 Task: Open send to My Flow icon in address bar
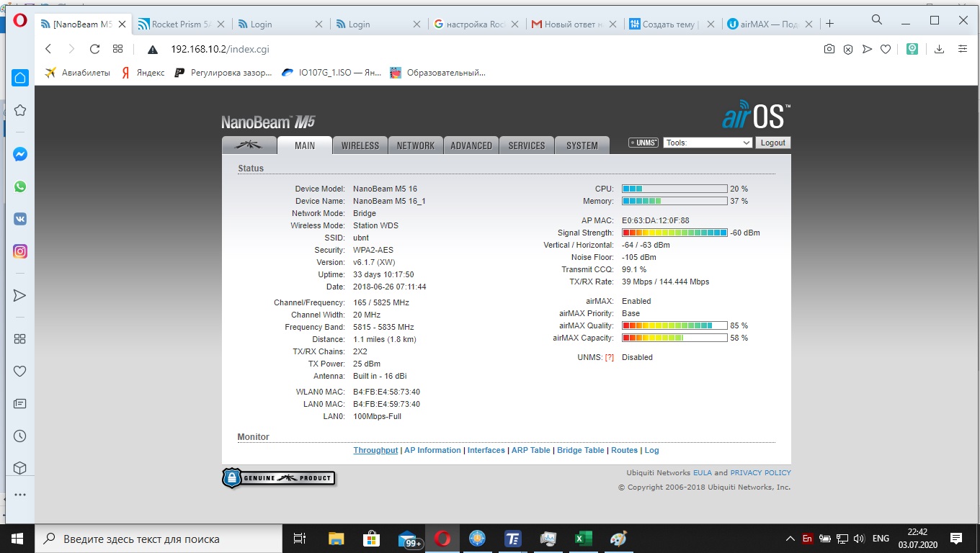tap(867, 49)
